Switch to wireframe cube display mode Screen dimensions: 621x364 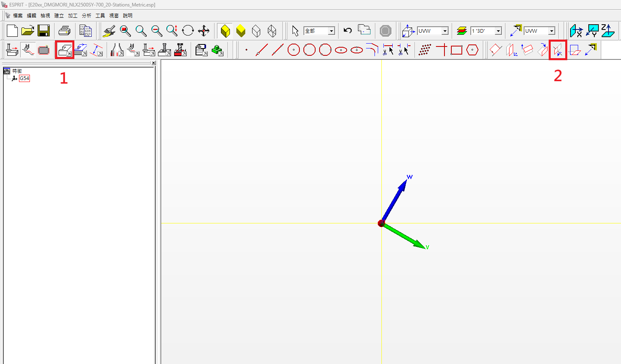click(256, 31)
